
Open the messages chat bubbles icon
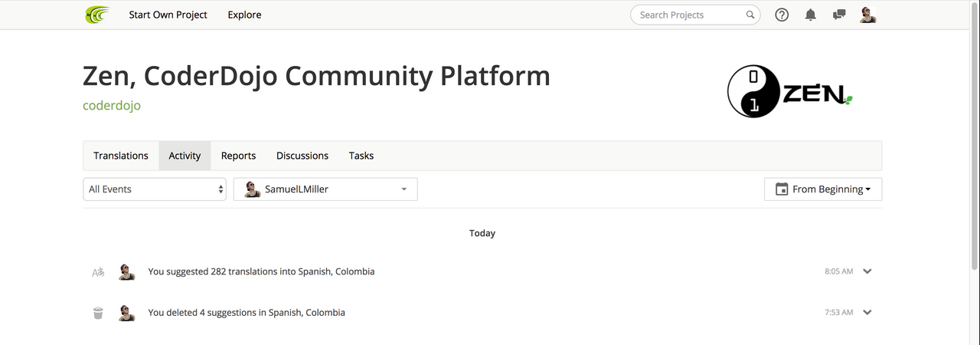tap(839, 15)
